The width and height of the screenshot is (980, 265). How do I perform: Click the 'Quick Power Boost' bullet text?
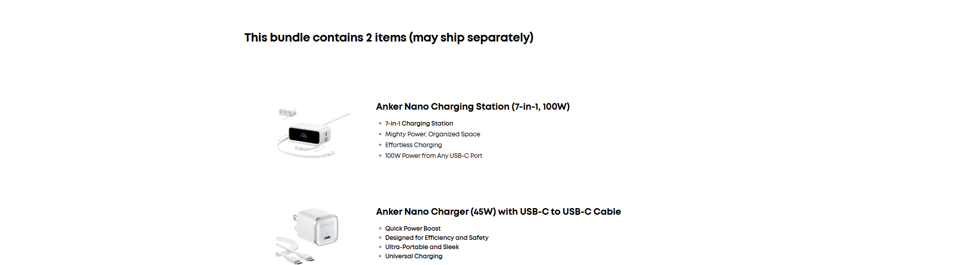click(413, 229)
